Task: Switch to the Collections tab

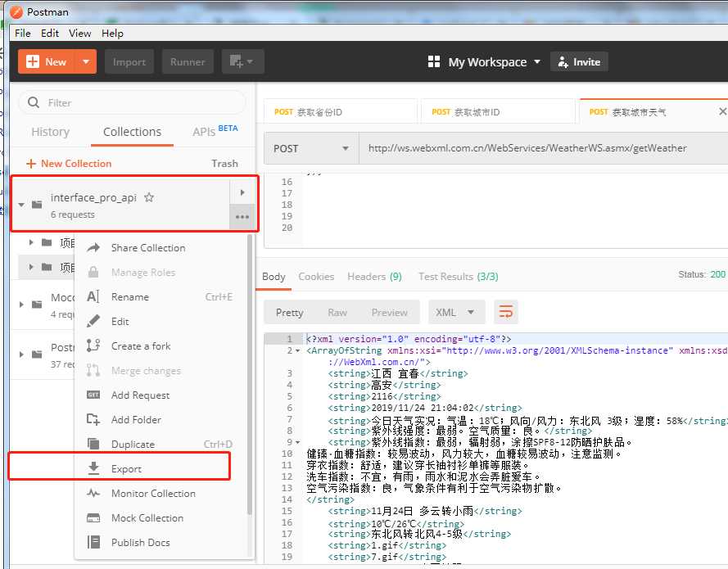Action: pos(132,132)
